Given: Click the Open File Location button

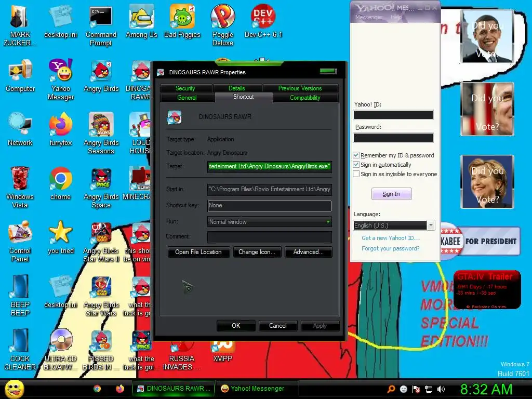Looking at the screenshot, I should click(198, 252).
